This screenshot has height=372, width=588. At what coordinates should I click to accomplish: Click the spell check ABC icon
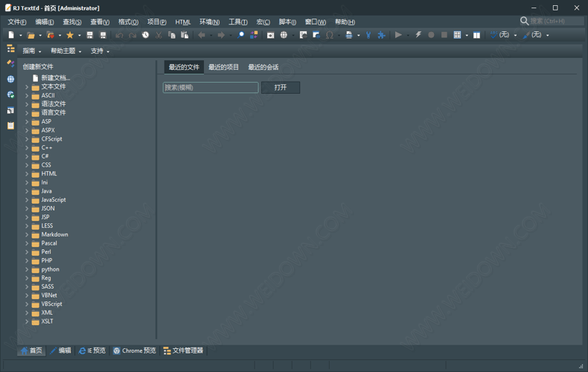pyautogui.click(x=493, y=35)
